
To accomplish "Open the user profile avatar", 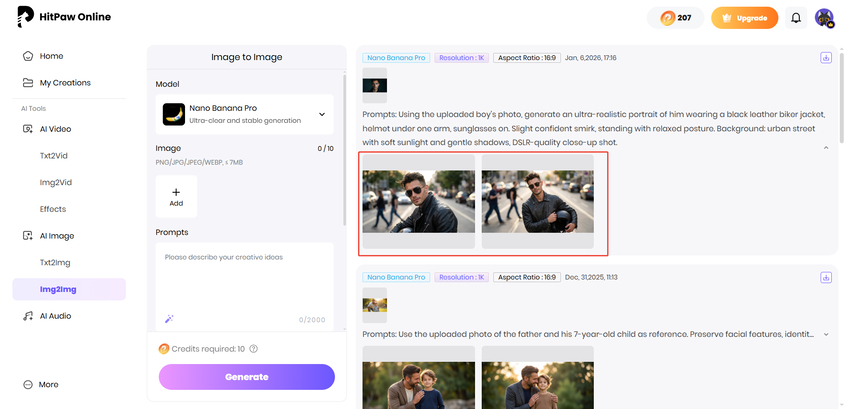I will pyautogui.click(x=824, y=18).
